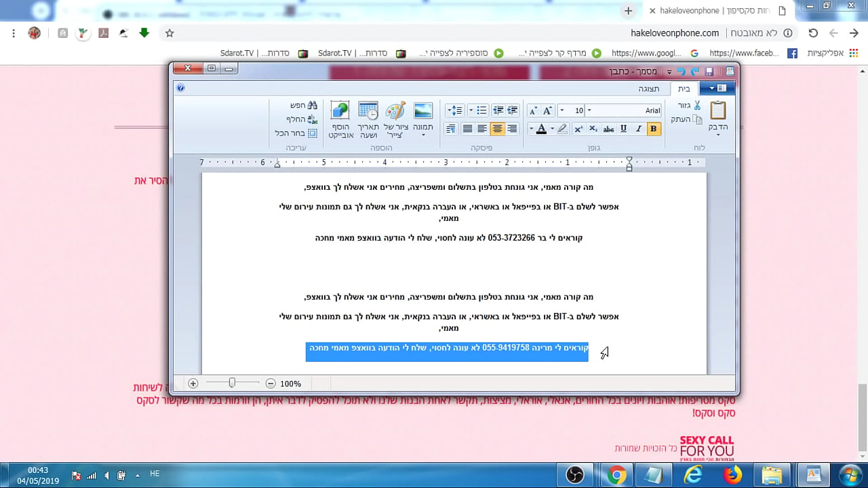The height and width of the screenshot is (488, 868).
Task: Open OBS Studio from the taskbar
Action: tap(575, 476)
